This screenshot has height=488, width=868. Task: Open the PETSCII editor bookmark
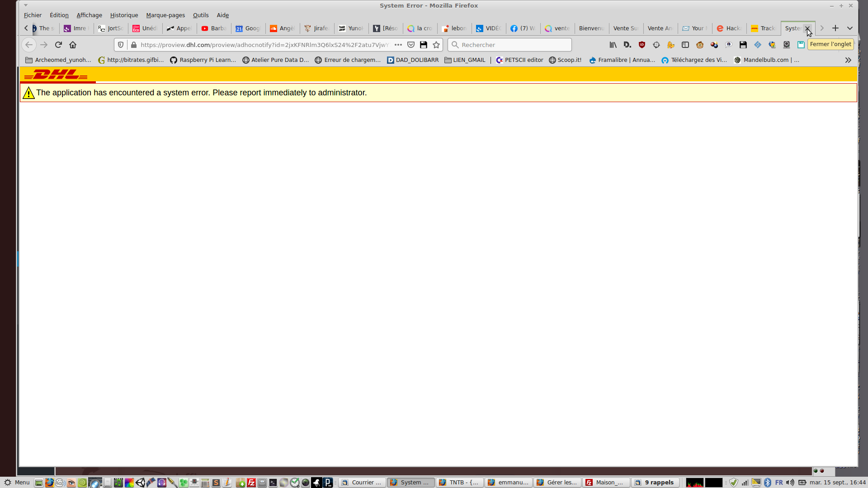(x=519, y=60)
